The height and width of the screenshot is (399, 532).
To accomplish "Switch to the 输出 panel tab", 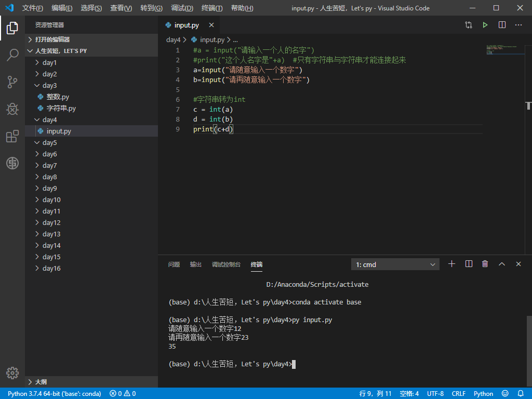I will click(196, 264).
